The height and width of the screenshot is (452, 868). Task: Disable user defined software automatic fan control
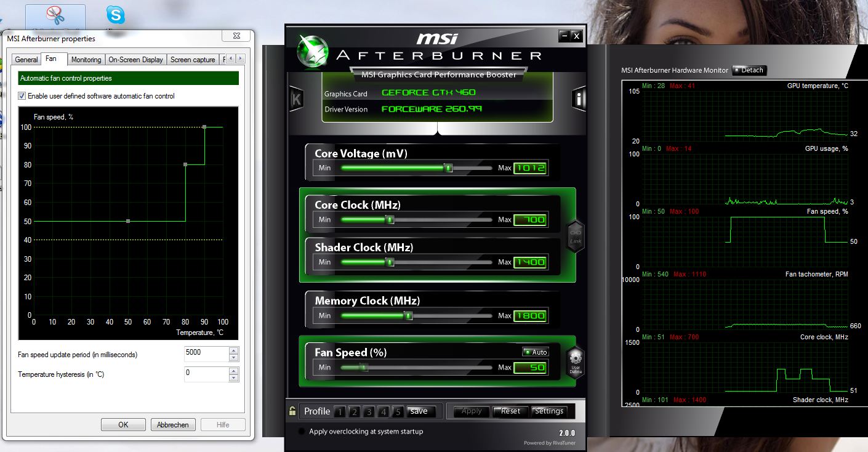22,96
